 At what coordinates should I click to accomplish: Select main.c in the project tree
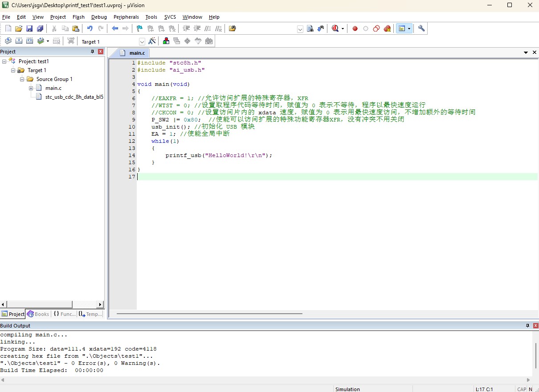tap(53, 88)
